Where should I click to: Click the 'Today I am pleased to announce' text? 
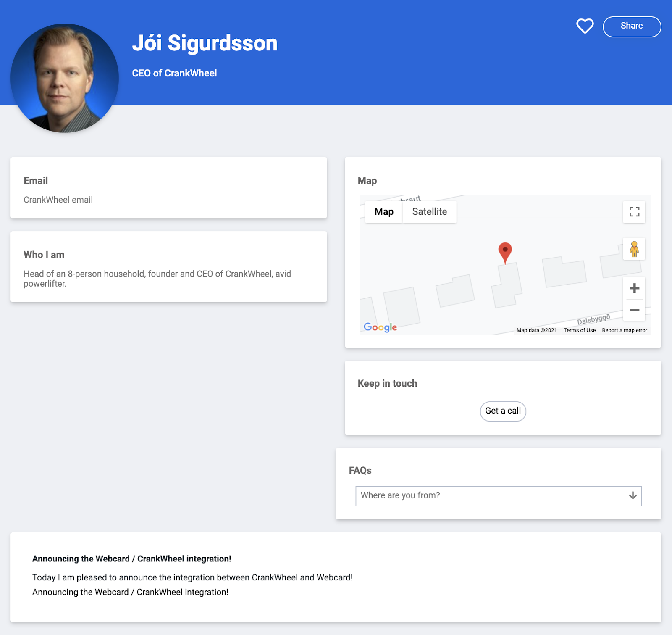pyautogui.click(x=192, y=577)
